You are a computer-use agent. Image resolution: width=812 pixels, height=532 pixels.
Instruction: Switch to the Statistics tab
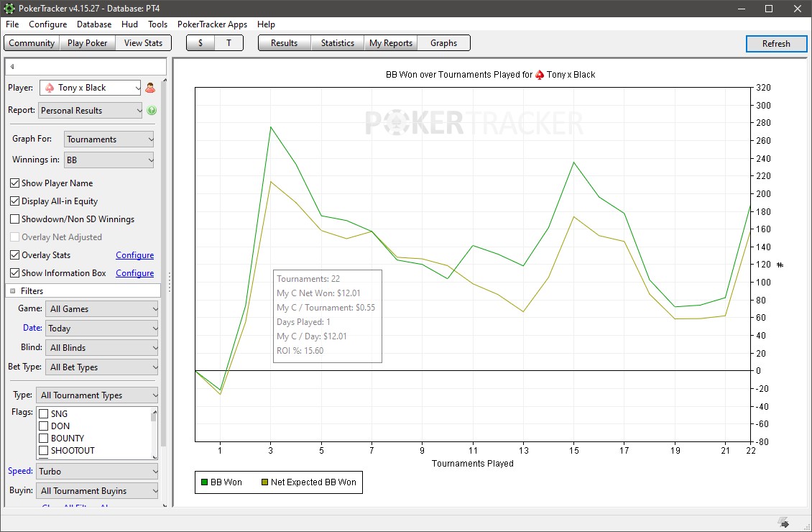click(x=337, y=43)
